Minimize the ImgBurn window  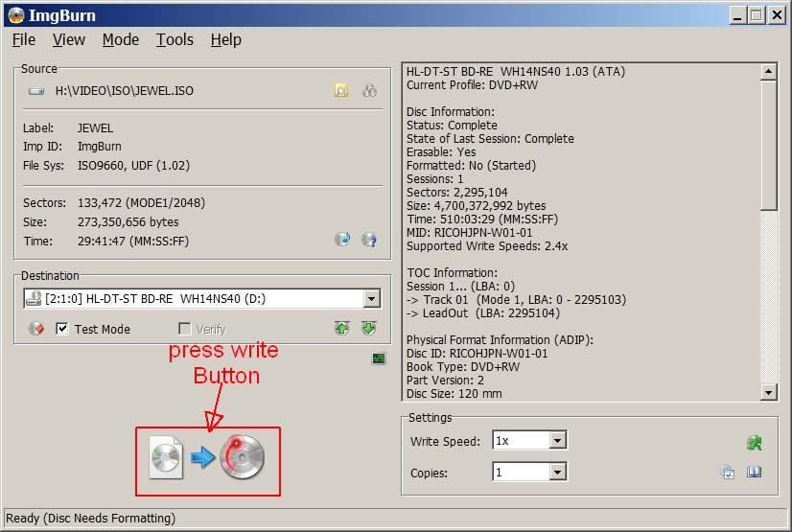737,15
